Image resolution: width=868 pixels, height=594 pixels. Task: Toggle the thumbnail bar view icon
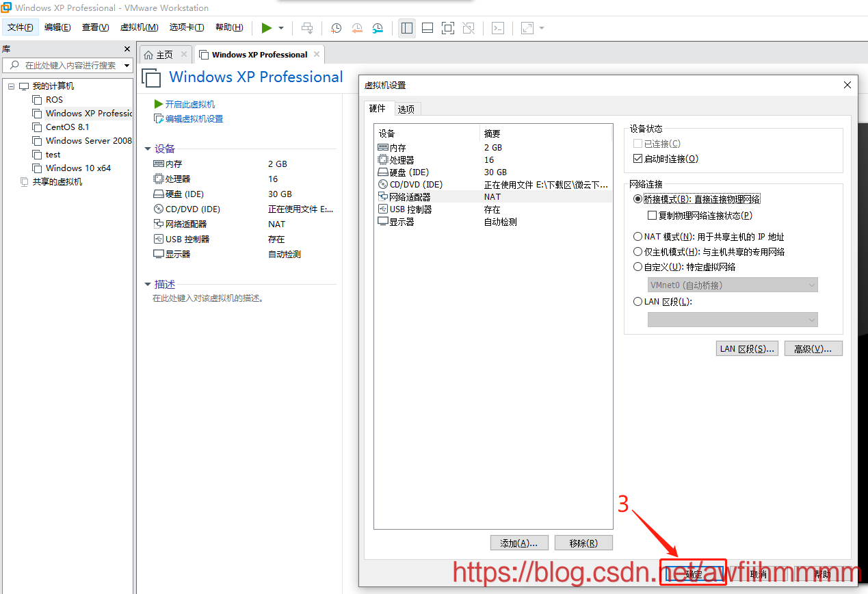coord(428,28)
